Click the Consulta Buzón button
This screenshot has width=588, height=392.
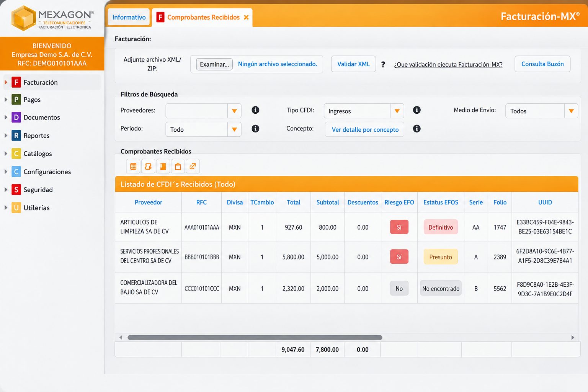[542, 64]
